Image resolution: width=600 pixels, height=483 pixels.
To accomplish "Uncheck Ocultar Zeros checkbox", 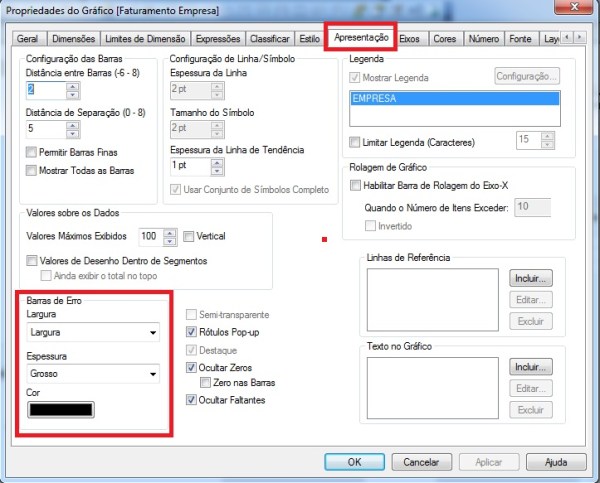I will [x=193, y=368].
